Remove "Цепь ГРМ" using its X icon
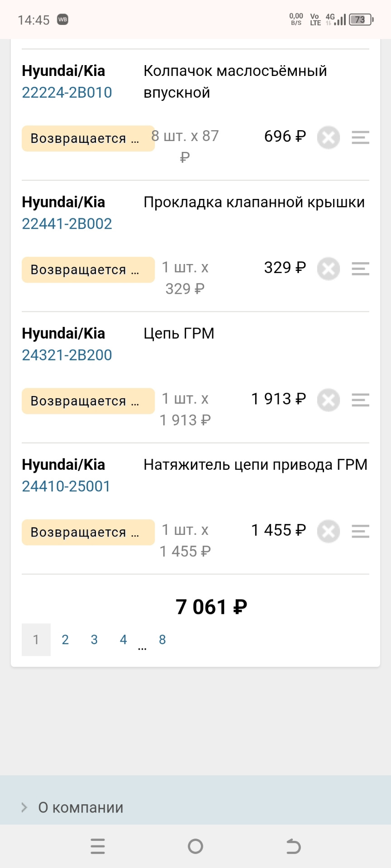 (329, 400)
